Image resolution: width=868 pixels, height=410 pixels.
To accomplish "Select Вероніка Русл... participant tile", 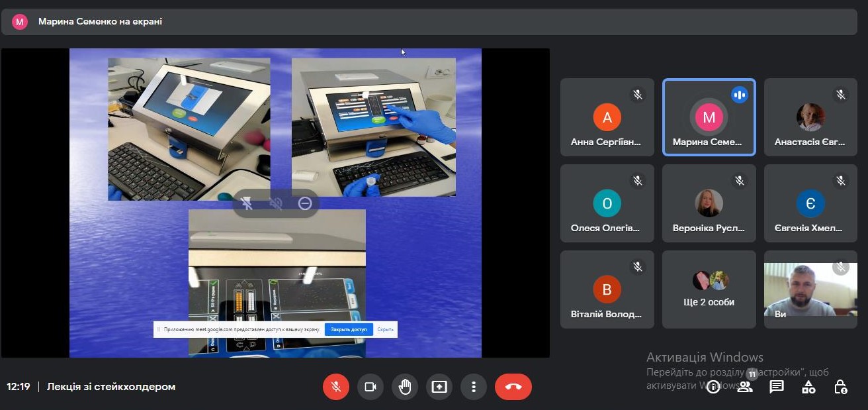I will tap(709, 203).
